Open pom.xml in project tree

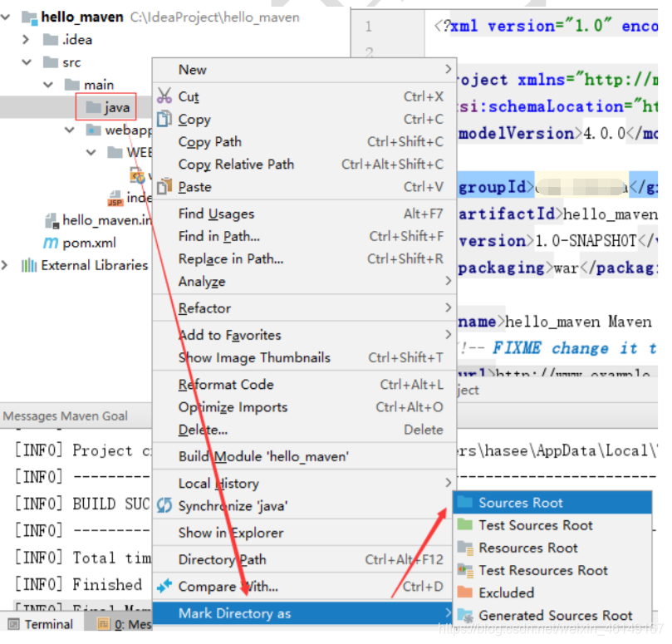coord(89,243)
